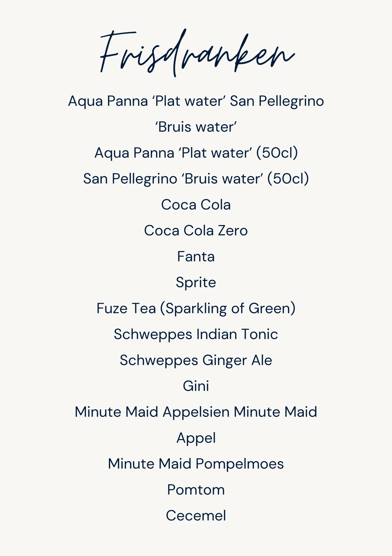
Task: Select Fuze Tea (Sparkling of Green) line
Action: [196, 308]
